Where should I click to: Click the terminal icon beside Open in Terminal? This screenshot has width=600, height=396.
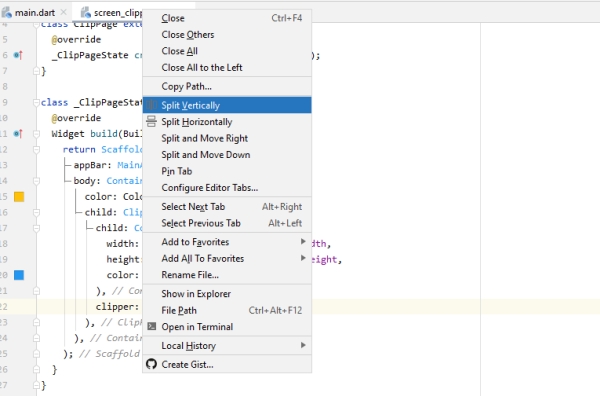(x=152, y=326)
